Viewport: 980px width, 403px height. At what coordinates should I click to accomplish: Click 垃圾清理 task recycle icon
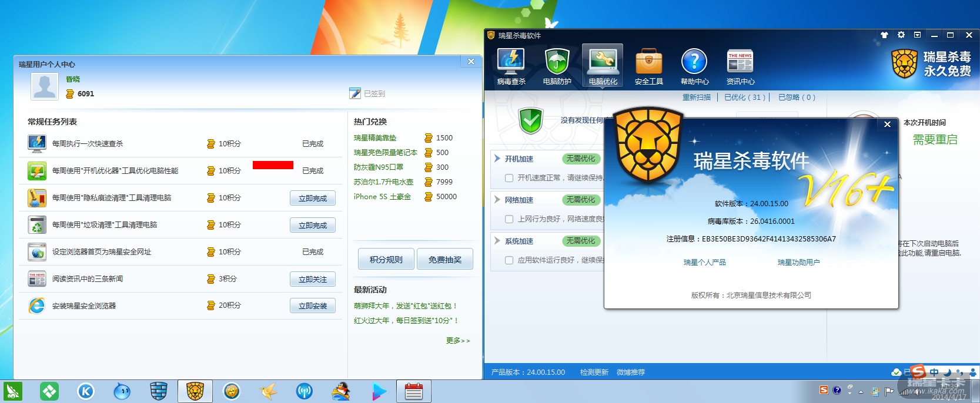click(37, 224)
